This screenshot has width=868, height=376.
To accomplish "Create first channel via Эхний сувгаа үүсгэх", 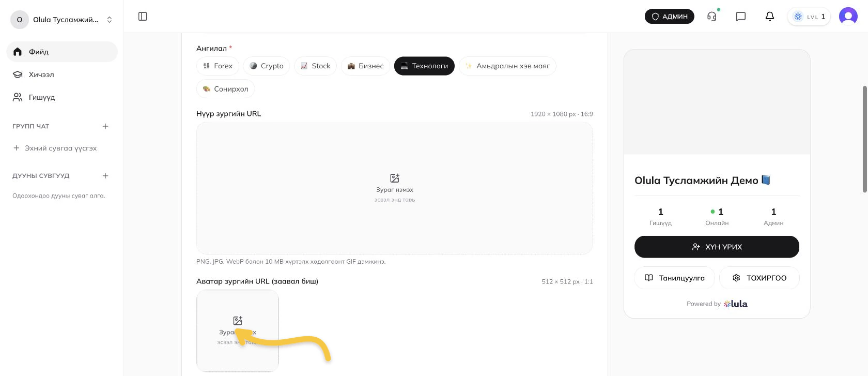I will (55, 148).
